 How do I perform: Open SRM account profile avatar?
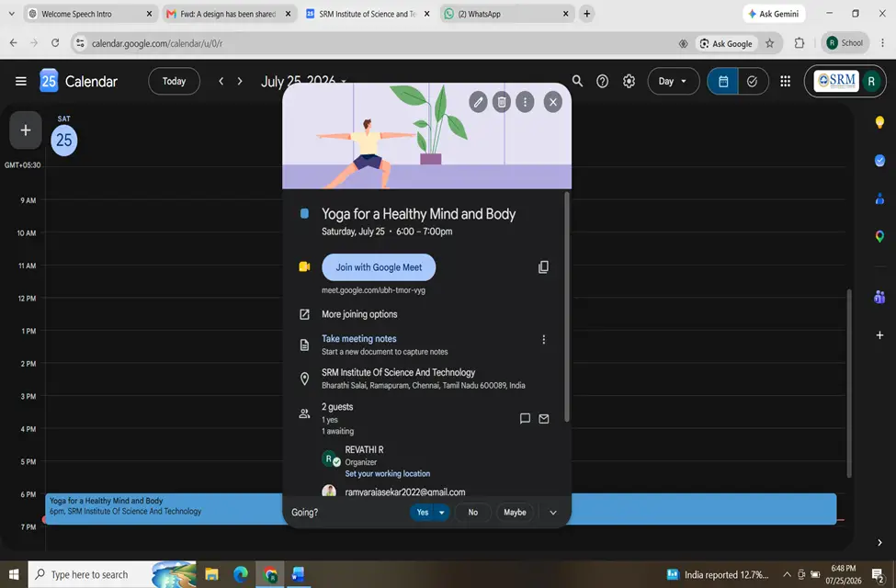click(x=871, y=81)
